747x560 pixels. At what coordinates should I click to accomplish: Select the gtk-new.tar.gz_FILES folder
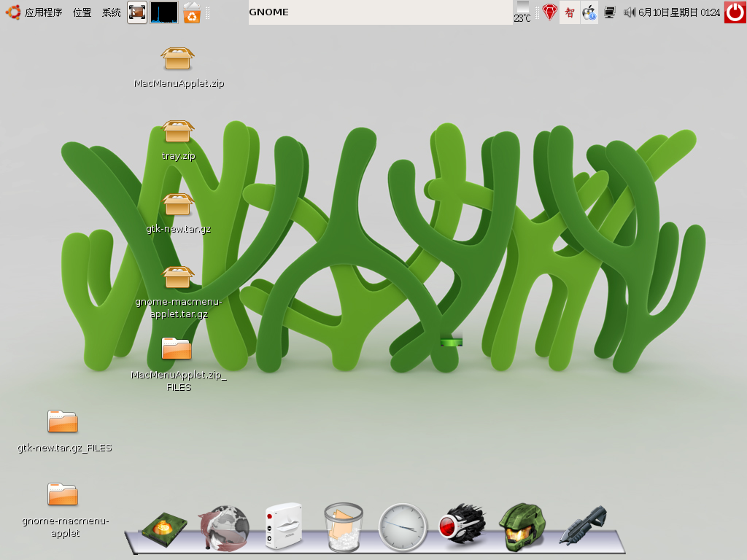(63, 421)
